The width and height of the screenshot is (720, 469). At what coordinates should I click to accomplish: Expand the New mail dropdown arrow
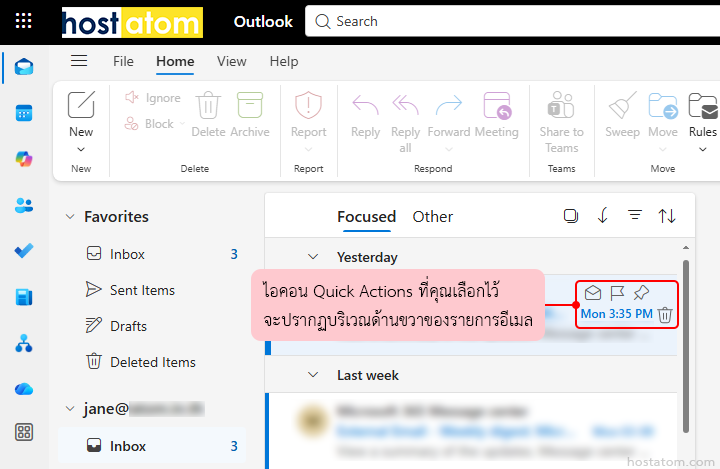click(81, 150)
